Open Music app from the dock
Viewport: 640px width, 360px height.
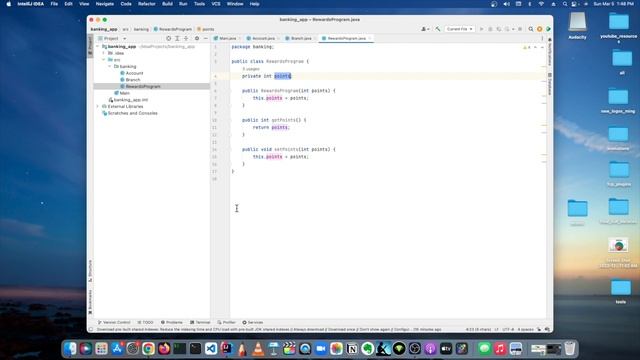point(500,349)
